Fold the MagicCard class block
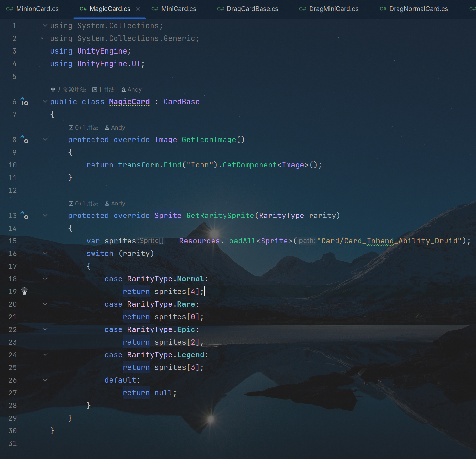Viewport: 476px width, 459px height. coord(45,102)
